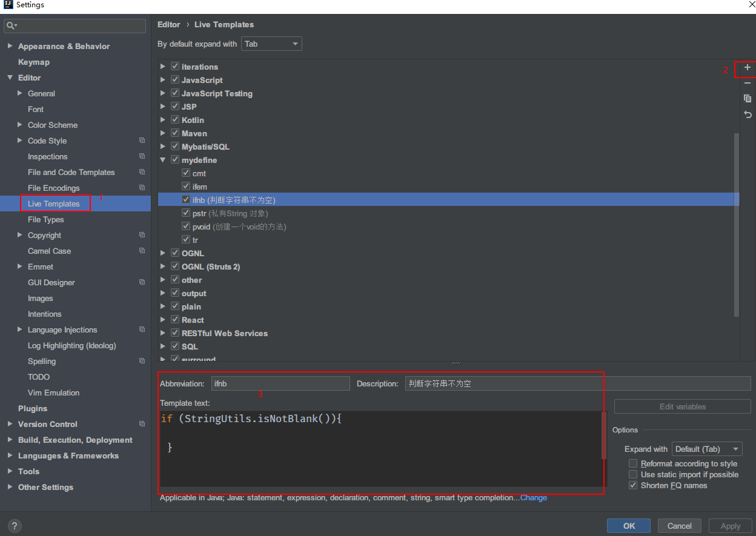
Task: Click the templates list vertical scrollbar
Action: point(736,224)
